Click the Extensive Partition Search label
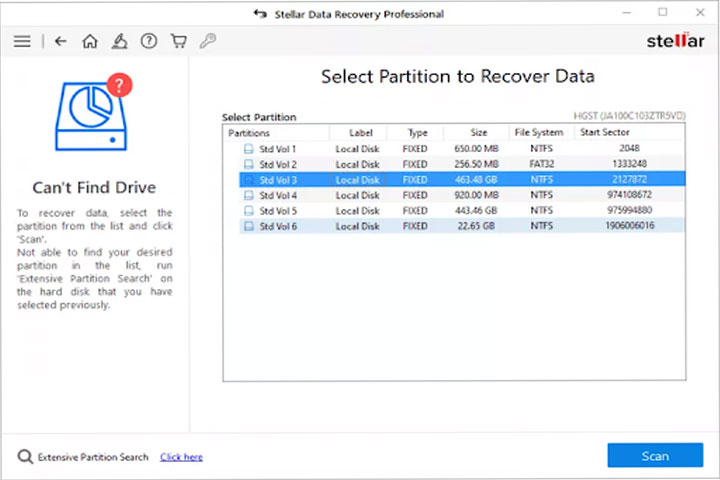 [x=93, y=457]
